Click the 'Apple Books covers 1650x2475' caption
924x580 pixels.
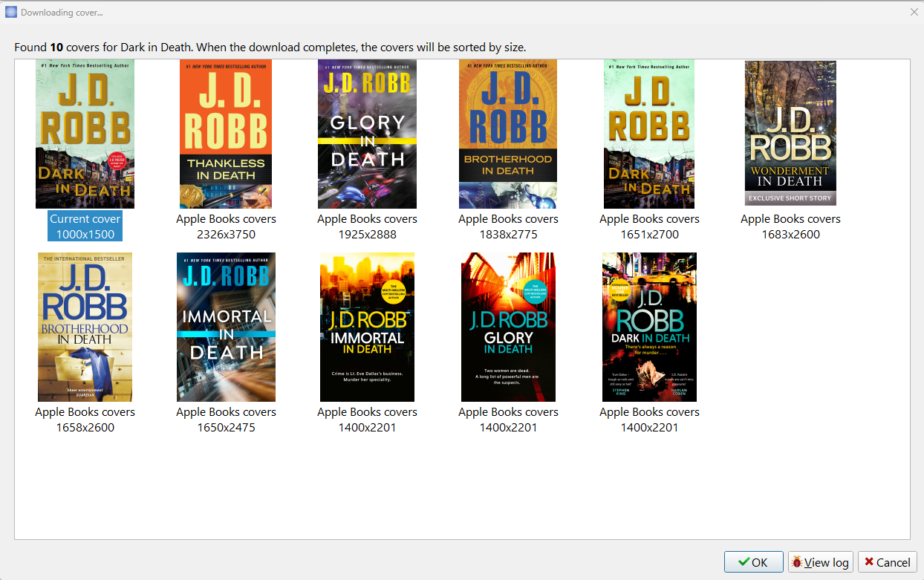[226, 420]
